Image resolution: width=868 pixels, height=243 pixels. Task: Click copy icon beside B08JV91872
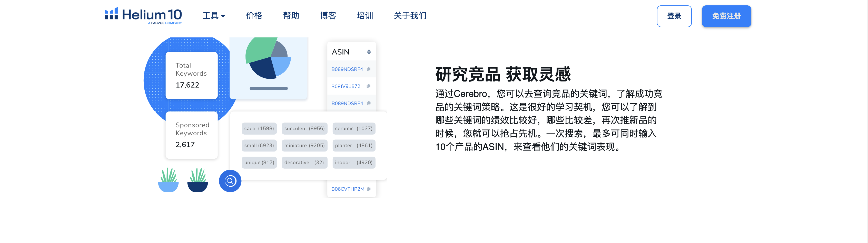point(369,86)
